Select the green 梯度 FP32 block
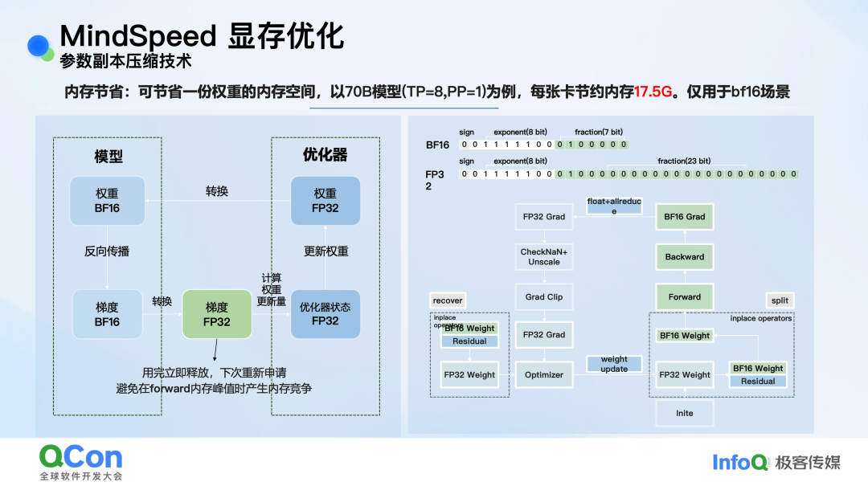This screenshot has width=868, height=486. tap(216, 314)
